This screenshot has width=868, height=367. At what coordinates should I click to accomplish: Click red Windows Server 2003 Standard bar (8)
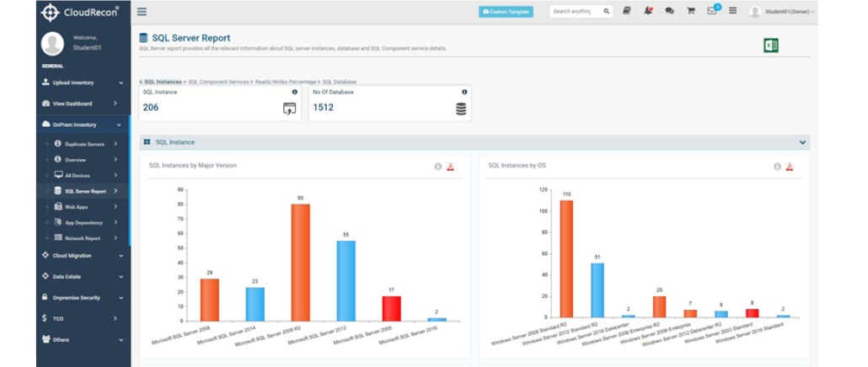(753, 313)
